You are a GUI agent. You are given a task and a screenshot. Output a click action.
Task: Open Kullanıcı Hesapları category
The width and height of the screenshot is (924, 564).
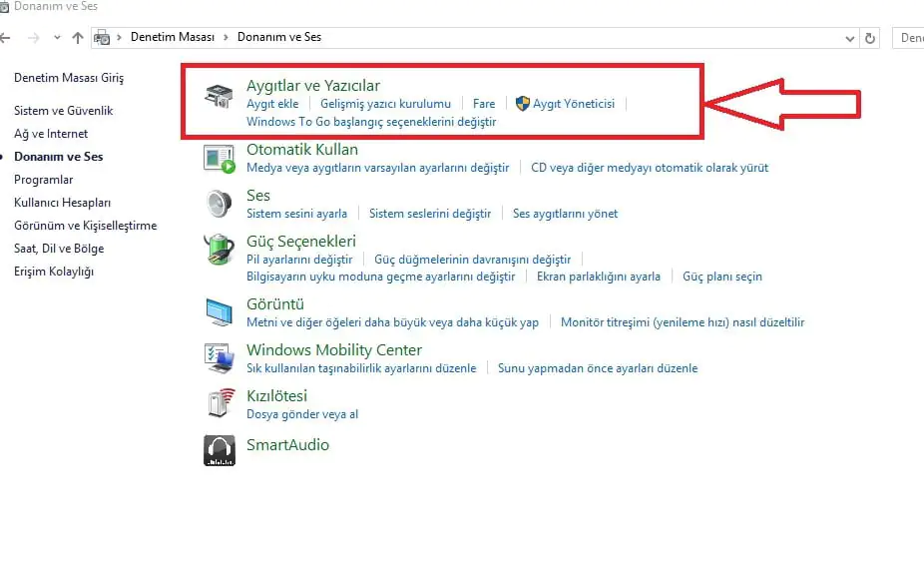(63, 203)
